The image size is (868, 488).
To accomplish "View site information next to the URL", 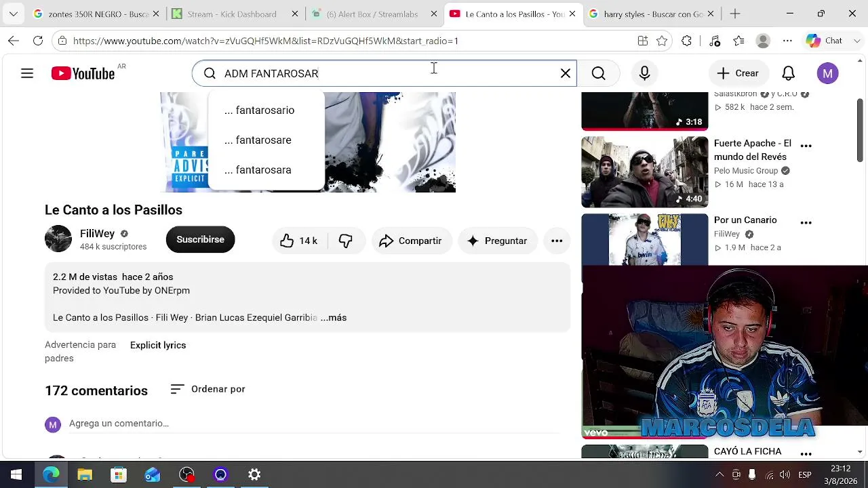I will (62, 41).
